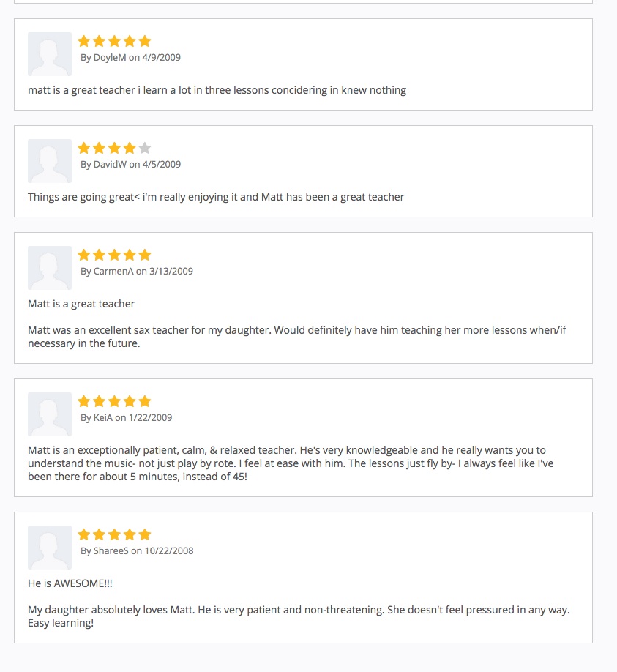Click ShareeS's reviewer avatar placeholder

coord(50,548)
